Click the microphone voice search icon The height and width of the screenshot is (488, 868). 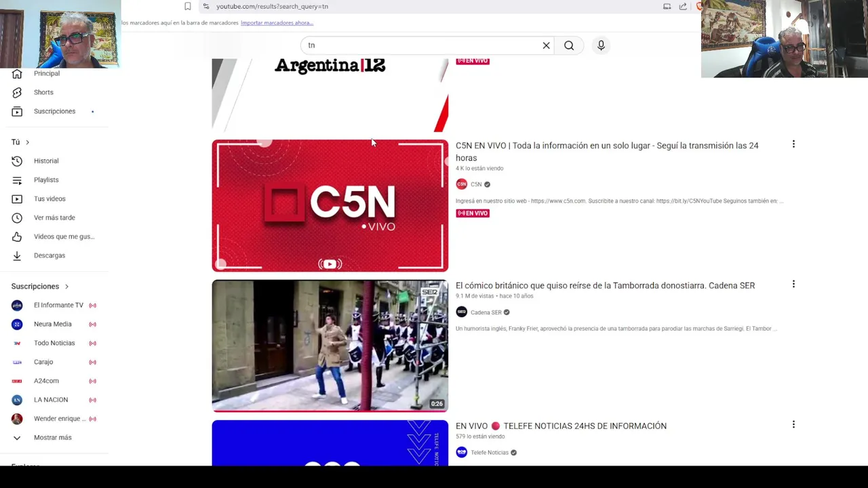601,45
